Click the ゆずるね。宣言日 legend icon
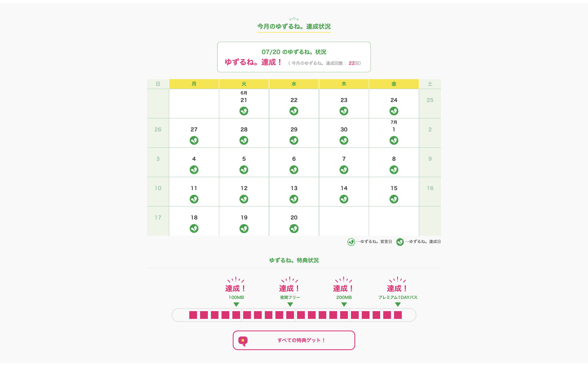The image size is (588, 367). 351,242
